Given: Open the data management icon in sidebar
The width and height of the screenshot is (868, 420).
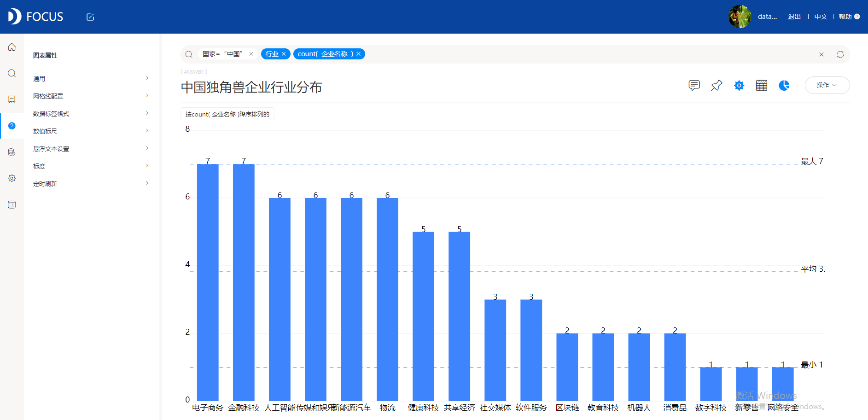Looking at the screenshot, I should coord(12,152).
